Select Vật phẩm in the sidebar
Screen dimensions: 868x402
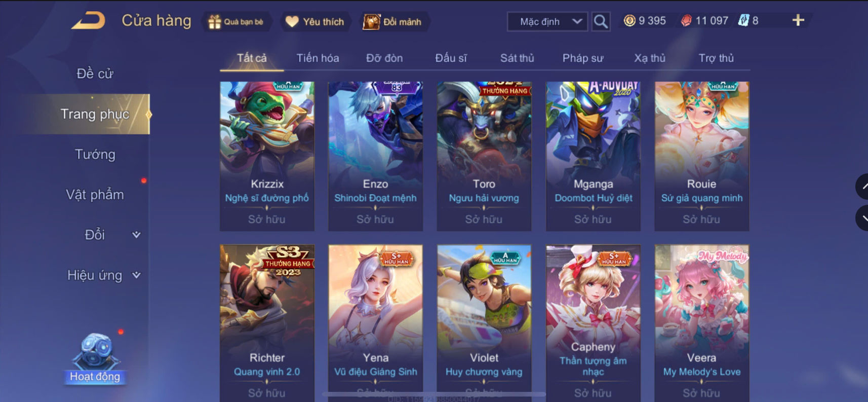(x=95, y=195)
